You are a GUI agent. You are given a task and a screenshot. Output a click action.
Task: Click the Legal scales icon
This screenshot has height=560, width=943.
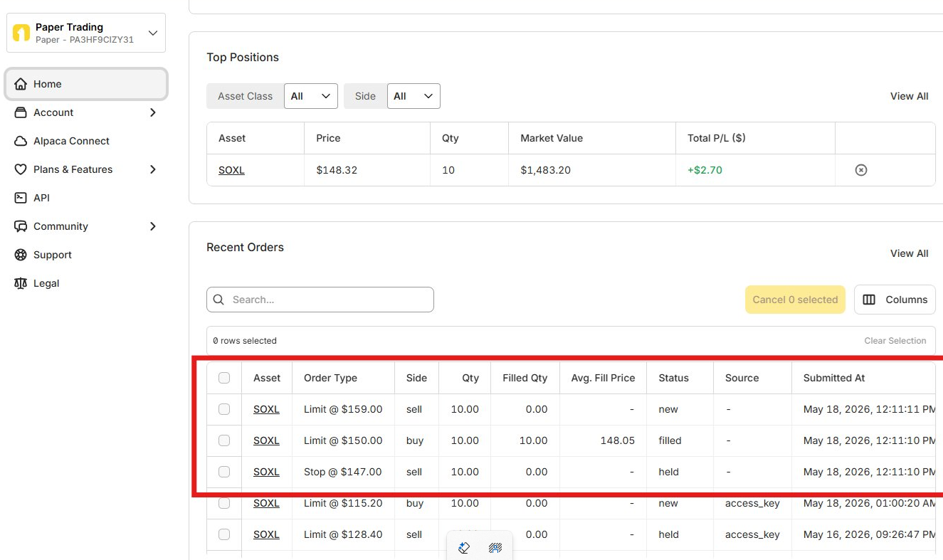tap(21, 283)
